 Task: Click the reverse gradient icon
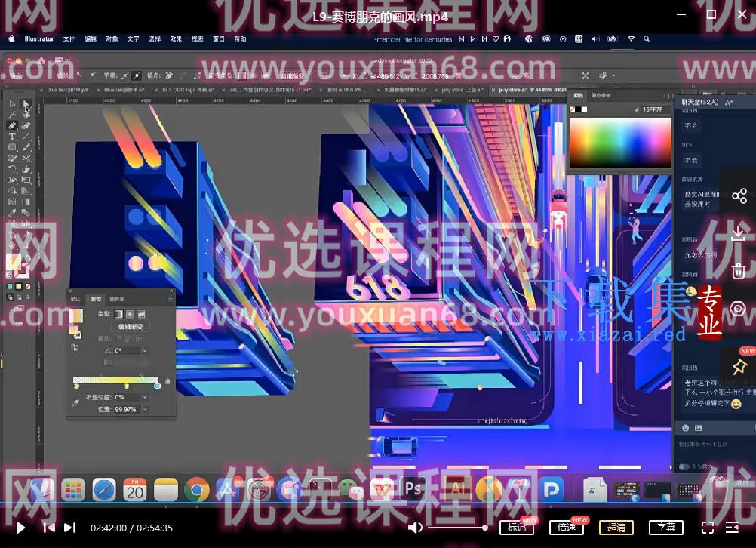click(75, 347)
